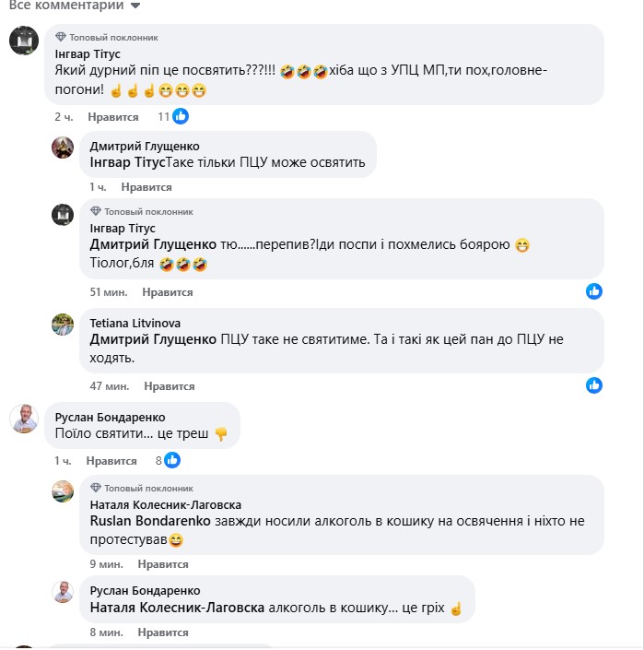The width and height of the screenshot is (644, 650).
Task: Click Інгвар Тітус's avatar on the top comment
Action: (23, 41)
